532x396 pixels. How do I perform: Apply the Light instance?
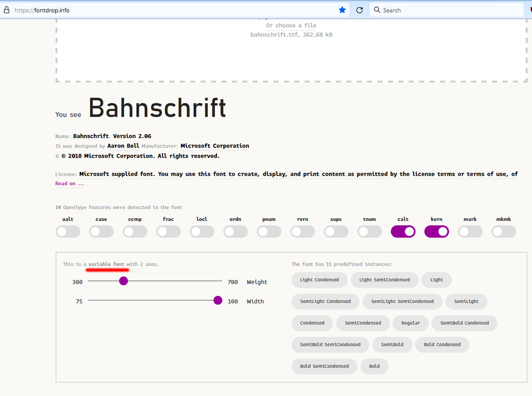pyautogui.click(x=437, y=280)
